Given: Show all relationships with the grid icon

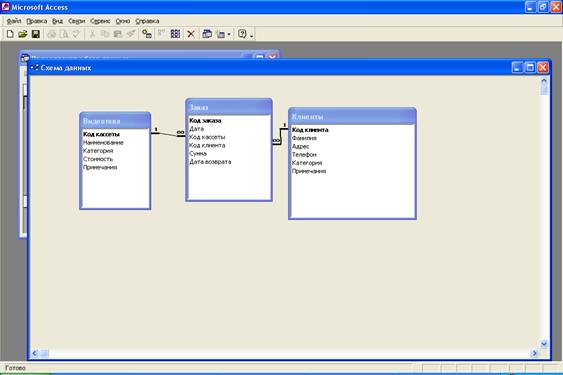Looking at the screenshot, I should point(175,34).
